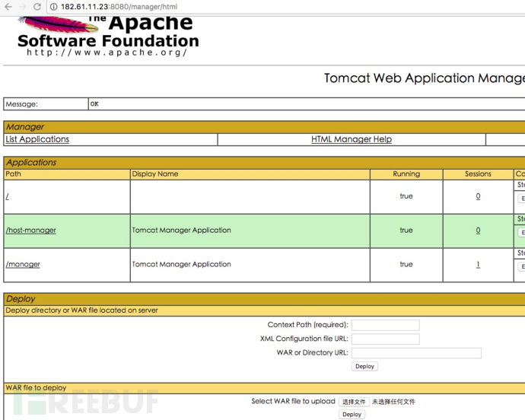
Task: View sessions count 1 for /manager
Action: 478,265
